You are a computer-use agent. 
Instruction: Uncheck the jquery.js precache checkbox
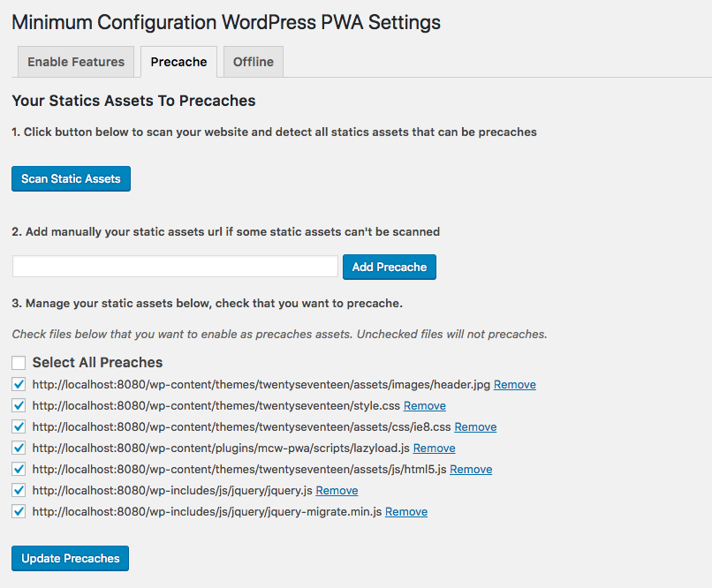tap(19, 490)
